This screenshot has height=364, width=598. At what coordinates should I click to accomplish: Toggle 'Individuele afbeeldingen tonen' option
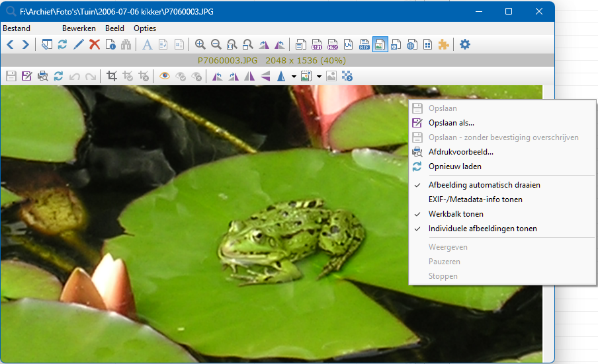click(482, 229)
